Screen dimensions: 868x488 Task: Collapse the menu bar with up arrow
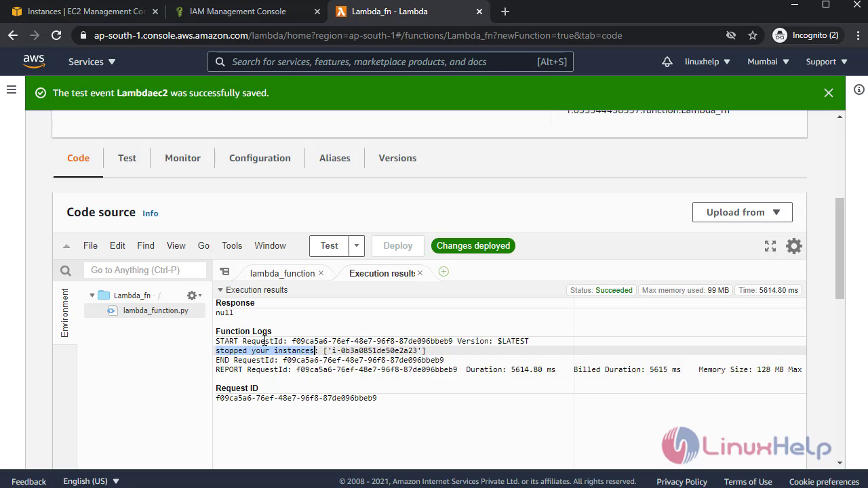tap(66, 246)
